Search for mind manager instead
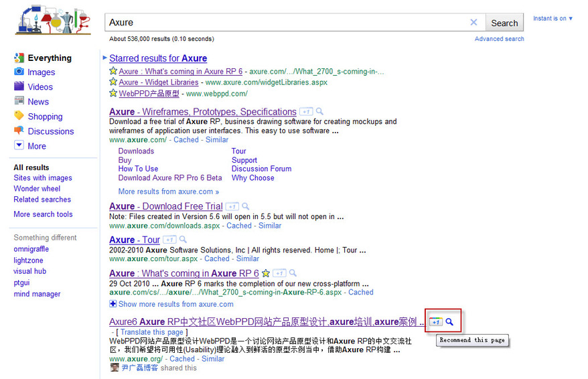The height and width of the screenshot is (379, 588). coord(37,294)
